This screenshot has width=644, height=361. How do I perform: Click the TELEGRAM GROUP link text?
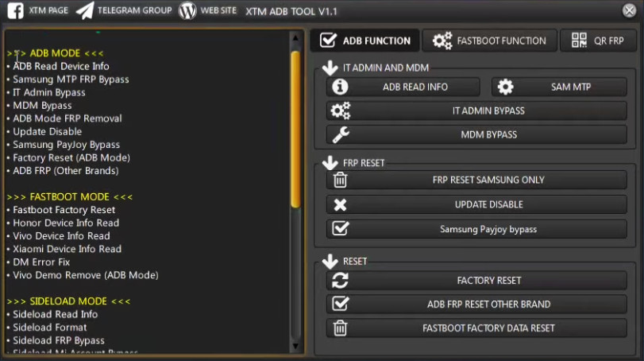pos(135,10)
